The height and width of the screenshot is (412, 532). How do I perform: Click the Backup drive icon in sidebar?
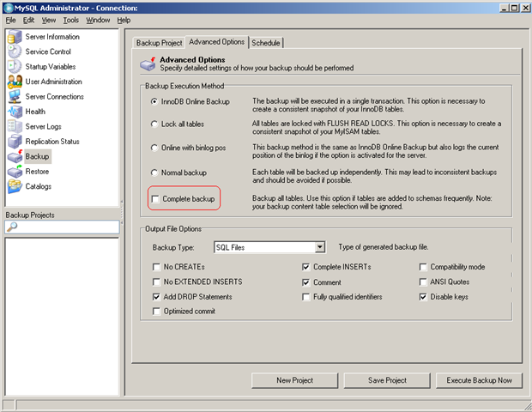pyautogui.click(x=15, y=156)
